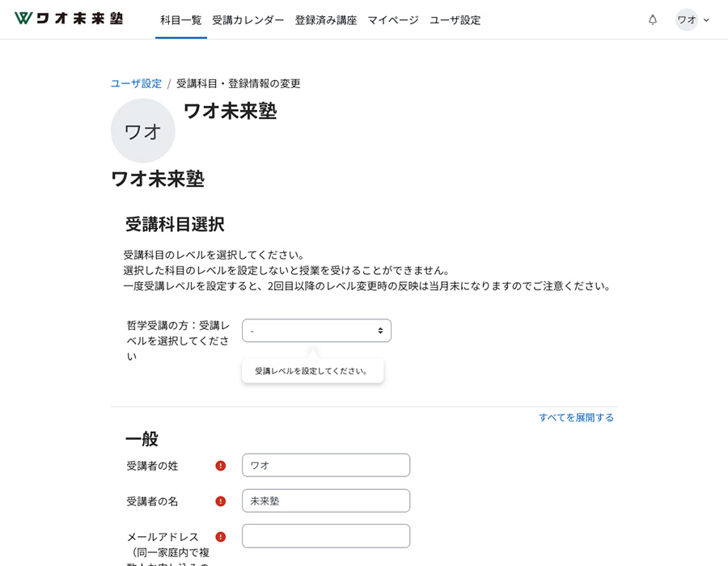
Task: Open the philosophy course level dropdown
Action: pos(316,330)
